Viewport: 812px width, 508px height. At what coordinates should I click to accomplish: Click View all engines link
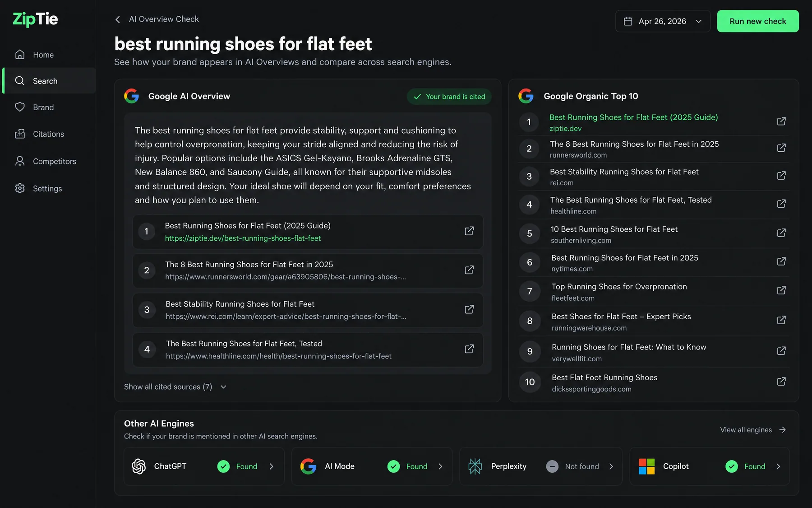click(753, 430)
